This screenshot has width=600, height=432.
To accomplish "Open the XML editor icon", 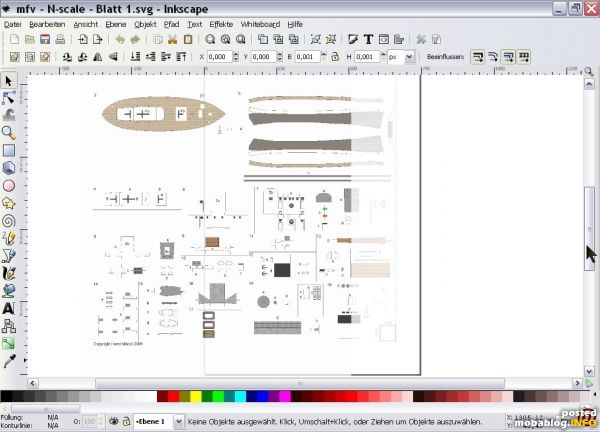I will [x=383, y=39].
